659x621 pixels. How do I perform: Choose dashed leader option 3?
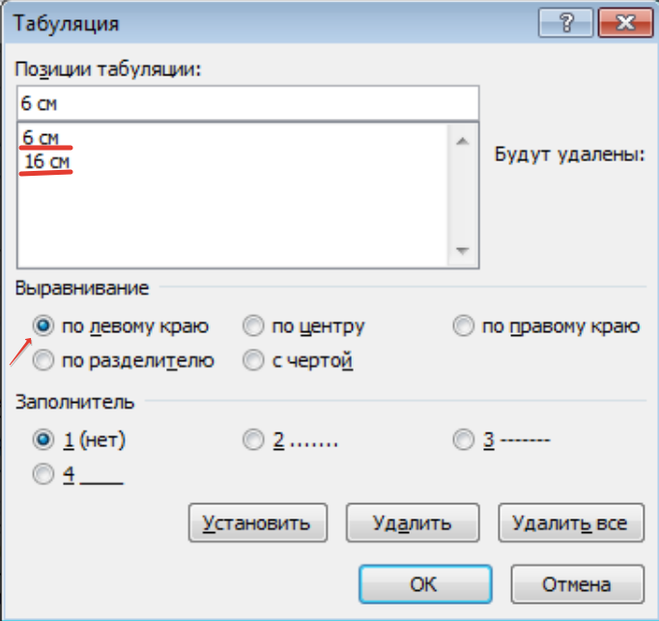click(x=463, y=440)
